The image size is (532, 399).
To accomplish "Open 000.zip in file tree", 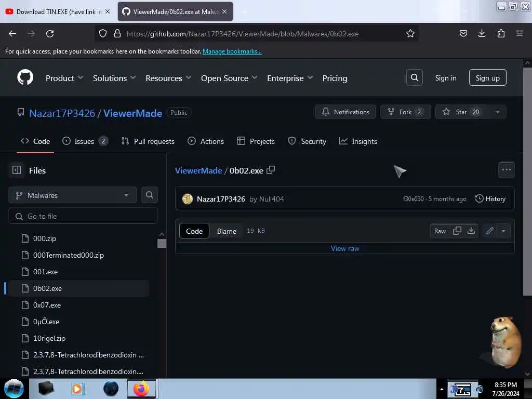I will (x=45, y=238).
